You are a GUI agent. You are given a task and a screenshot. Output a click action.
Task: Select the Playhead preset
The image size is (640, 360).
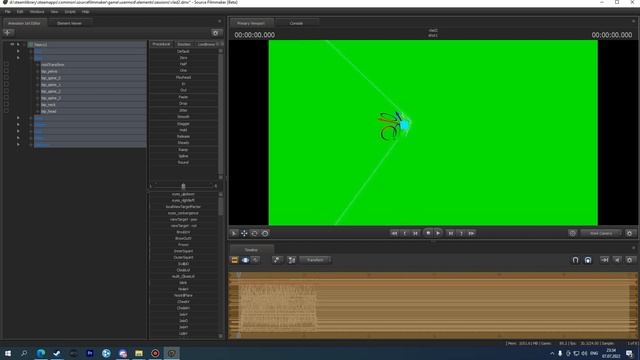coord(183,77)
